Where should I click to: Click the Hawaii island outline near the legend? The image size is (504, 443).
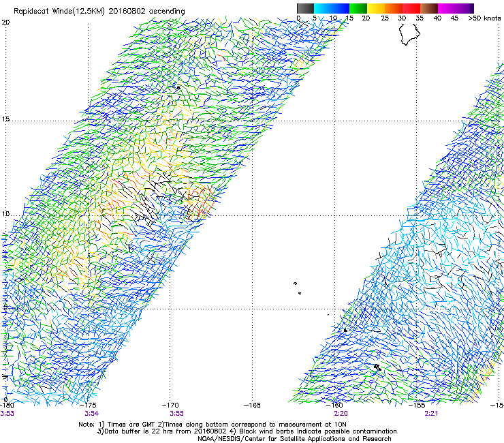pos(409,34)
